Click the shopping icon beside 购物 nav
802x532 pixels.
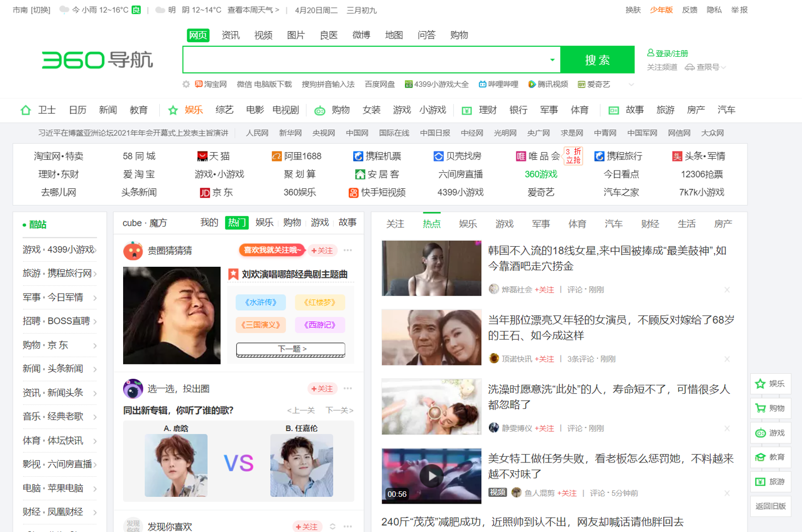pyautogui.click(x=320, y=110)
